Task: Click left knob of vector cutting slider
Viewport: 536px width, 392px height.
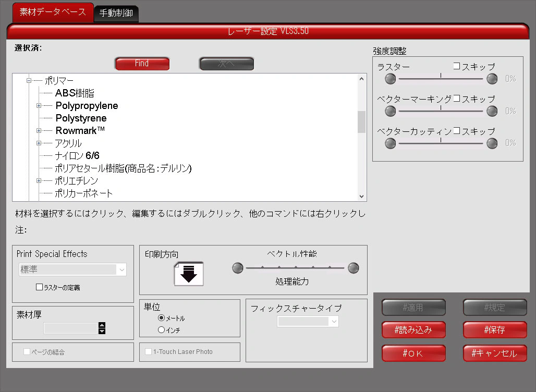Action: point(390,143)
